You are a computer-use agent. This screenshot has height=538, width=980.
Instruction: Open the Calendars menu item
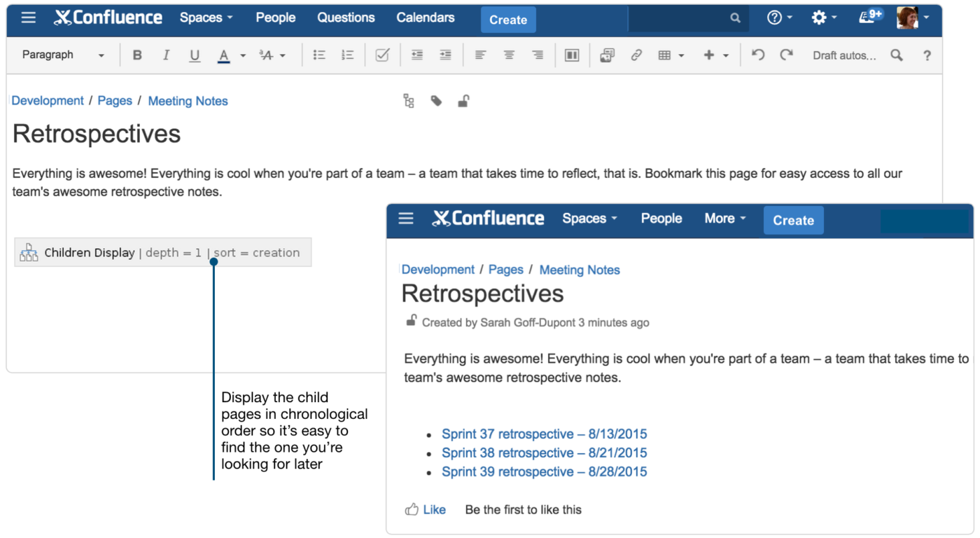[x=425, y=18]
